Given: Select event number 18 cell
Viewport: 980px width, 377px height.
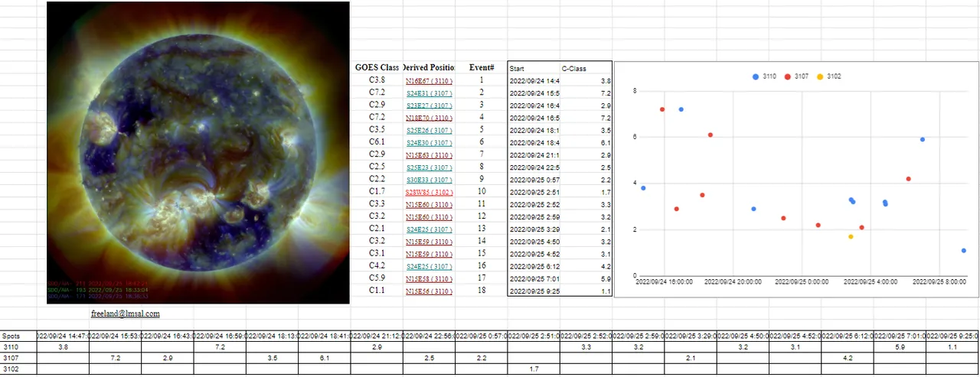Looking at the screenshot, I should coord(482,291).
